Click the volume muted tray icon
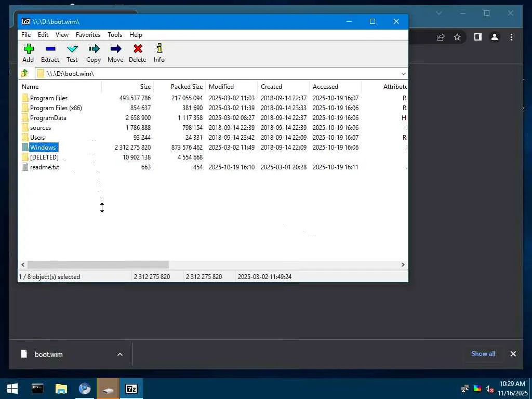Image resolution: width=532 pixels, height=399 pixels. (x=489, y=389)
